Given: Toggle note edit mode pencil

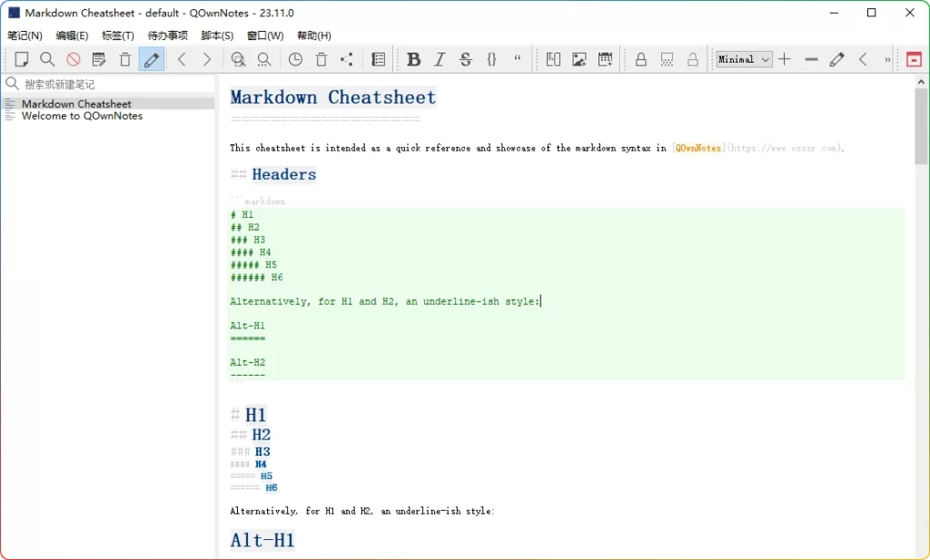Looking at the screenshot, I should tap(152, 60).
